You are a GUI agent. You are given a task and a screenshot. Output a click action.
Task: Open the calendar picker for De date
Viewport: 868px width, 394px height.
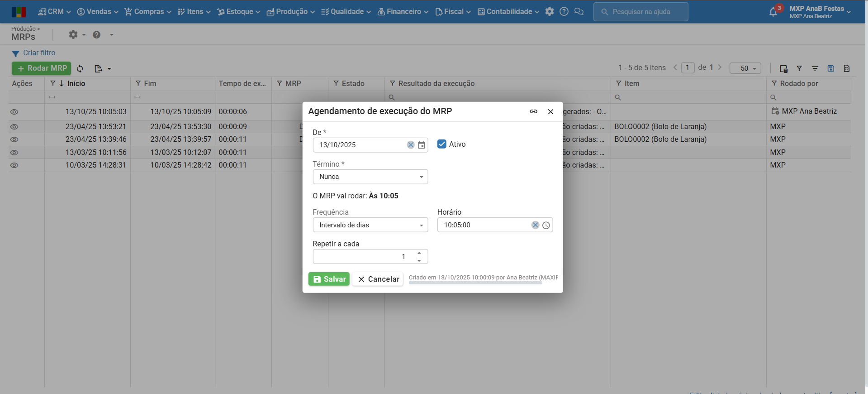(x=422, y=145)
